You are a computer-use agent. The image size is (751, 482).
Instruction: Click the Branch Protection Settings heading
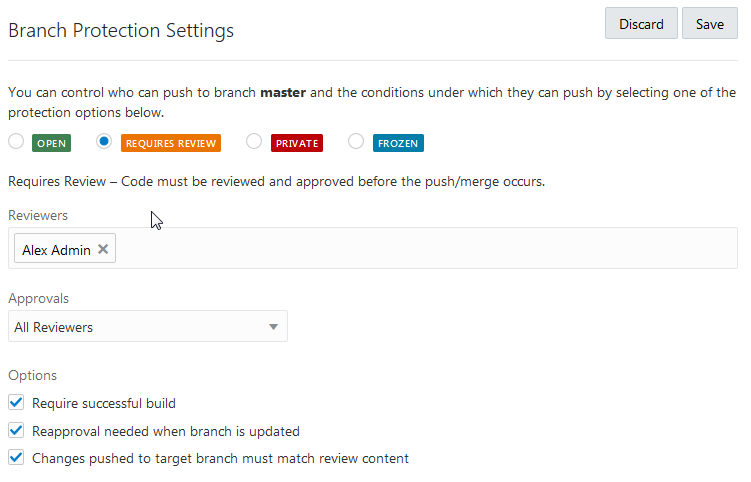tap(121, 31)
